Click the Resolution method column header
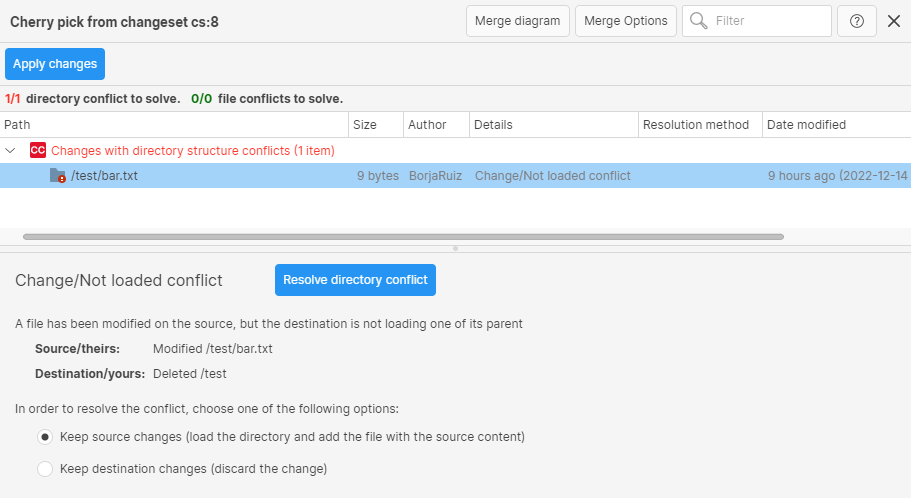 696,125
